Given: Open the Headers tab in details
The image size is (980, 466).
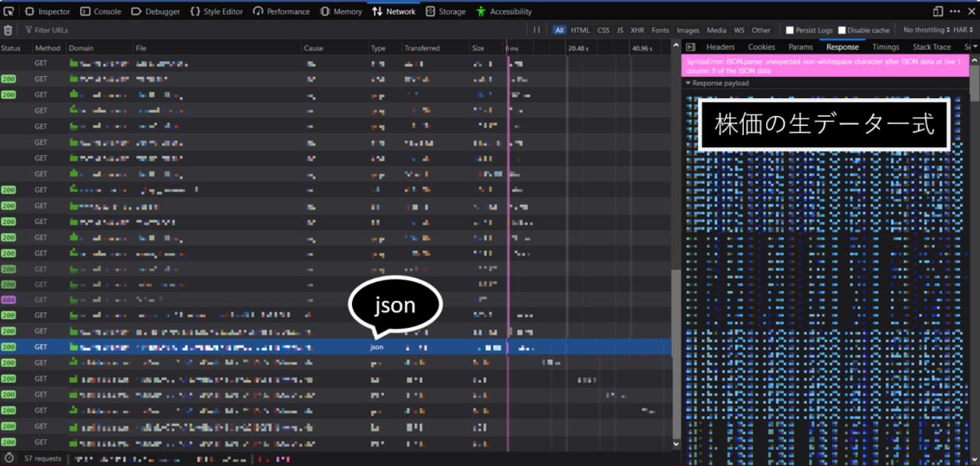Looking at the screenshot, I should pos(720,47).
